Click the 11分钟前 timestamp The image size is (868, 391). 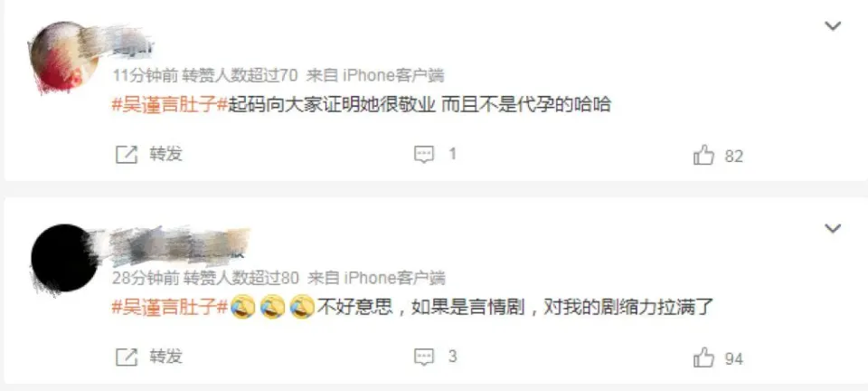pyautogui.click(x=145, y=75)
